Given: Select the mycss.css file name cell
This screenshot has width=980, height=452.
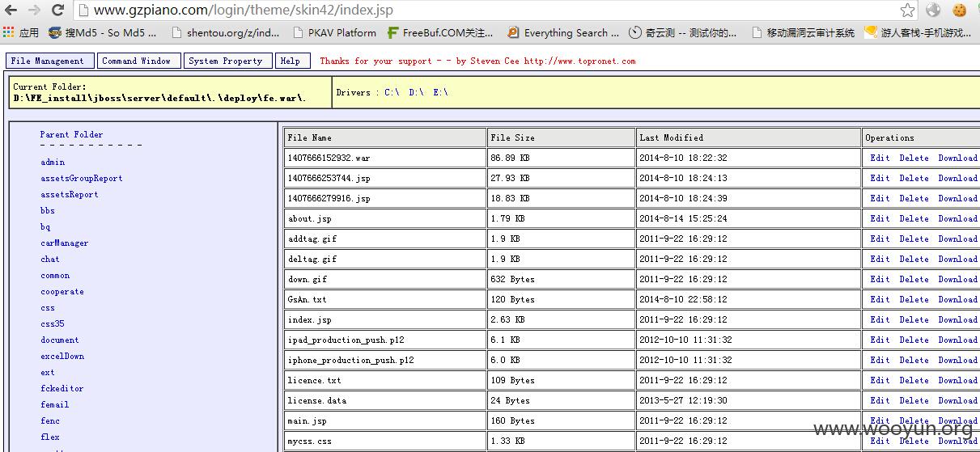Looking at the screenshot, I should [x=385, y=441].
